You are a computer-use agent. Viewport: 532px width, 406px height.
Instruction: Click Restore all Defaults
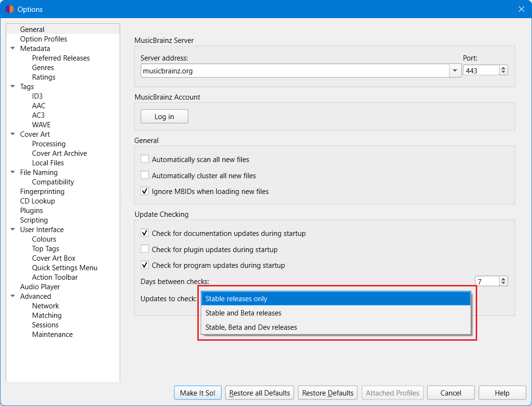click(259, 393)
